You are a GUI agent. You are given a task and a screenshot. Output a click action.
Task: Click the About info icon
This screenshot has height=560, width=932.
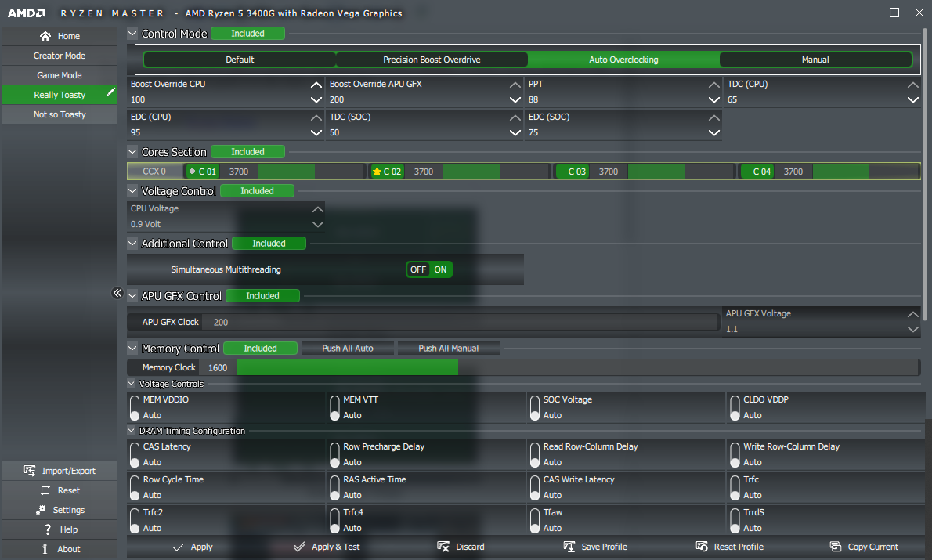click(45, 549)
